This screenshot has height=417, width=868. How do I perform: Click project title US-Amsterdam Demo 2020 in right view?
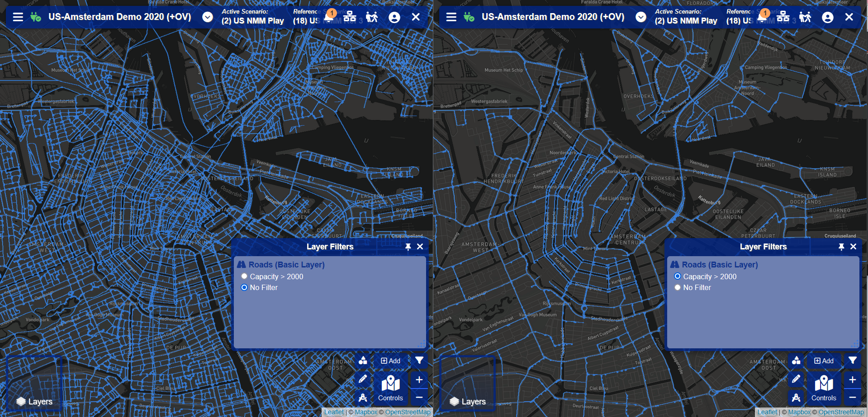pos(553,17)
